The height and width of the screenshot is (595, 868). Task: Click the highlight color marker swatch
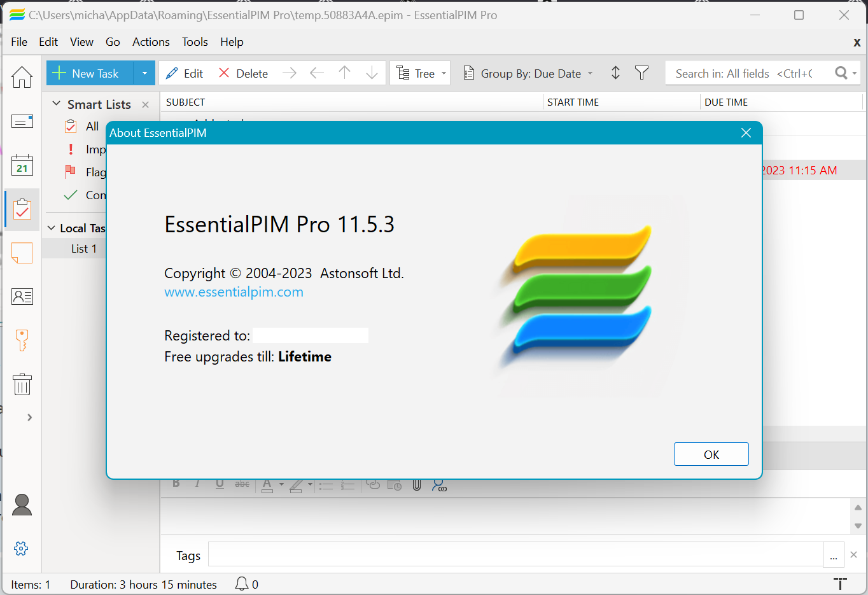pyautogui.click(x=296, y=486)
